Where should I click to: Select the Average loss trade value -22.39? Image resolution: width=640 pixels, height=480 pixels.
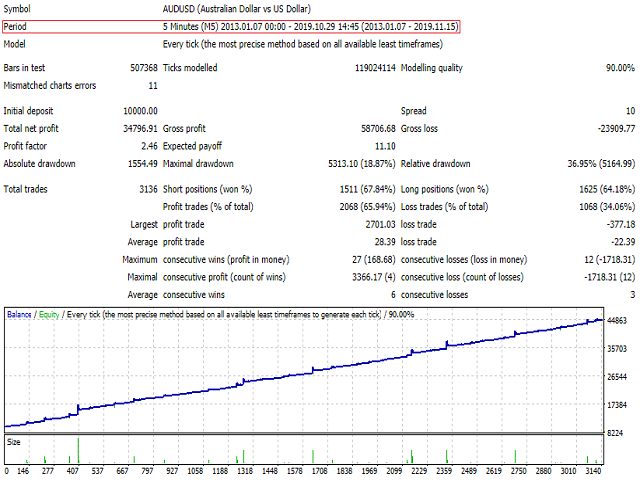623,242
